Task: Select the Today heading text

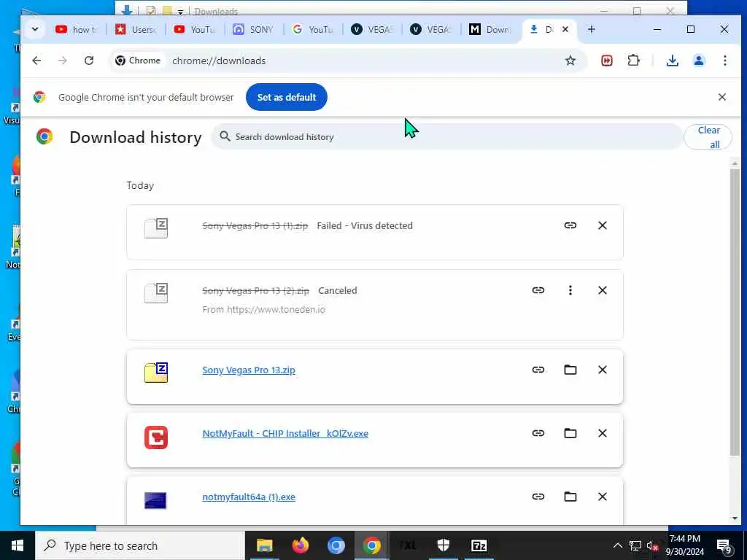Action: [x=140, y=185]
